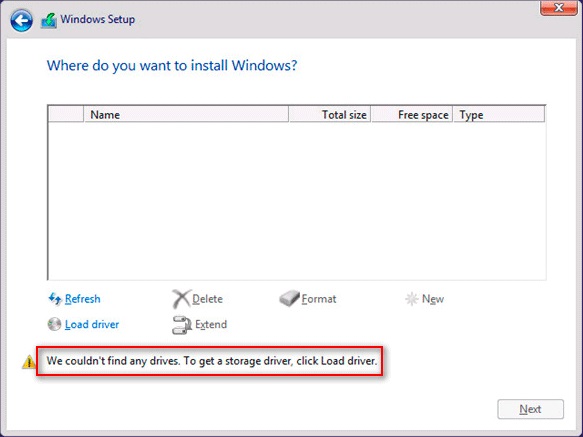583x437 pixels.
Task: Sort by the Name column header
Action: (186, 115)
